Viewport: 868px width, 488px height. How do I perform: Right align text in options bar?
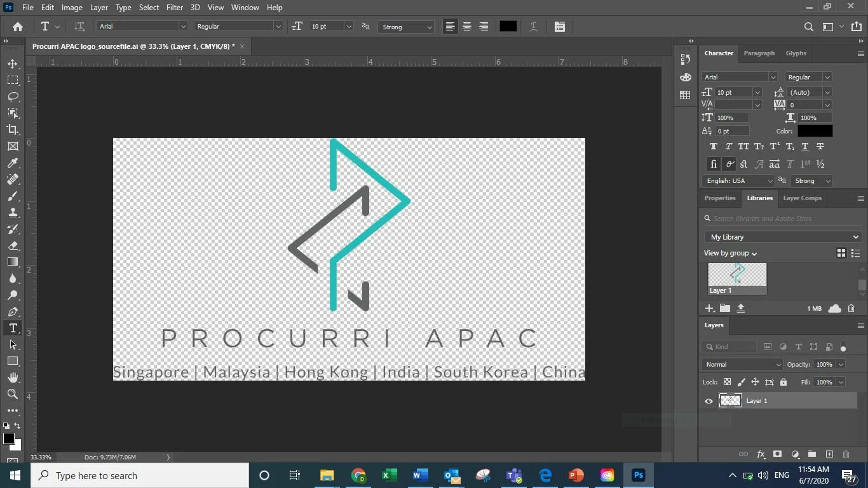tap(483, 27)
